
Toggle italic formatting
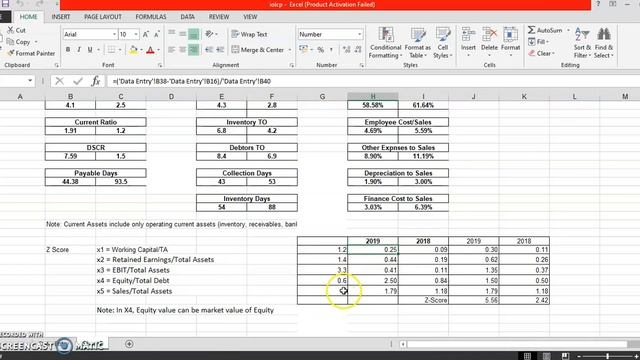tap(79, 50)
